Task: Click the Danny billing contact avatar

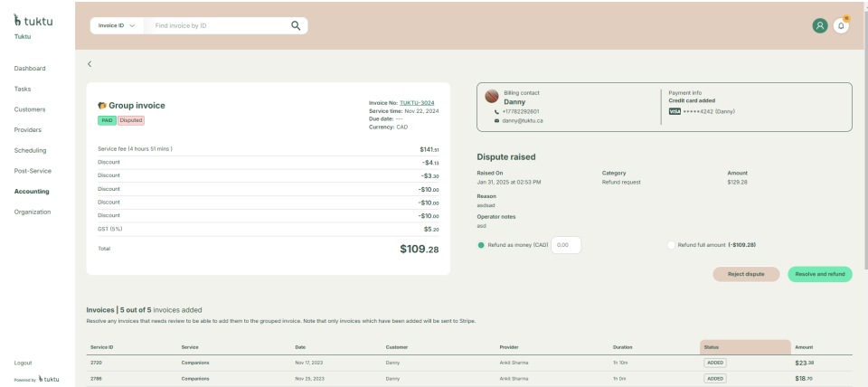Action: click(x=492, y=97)
